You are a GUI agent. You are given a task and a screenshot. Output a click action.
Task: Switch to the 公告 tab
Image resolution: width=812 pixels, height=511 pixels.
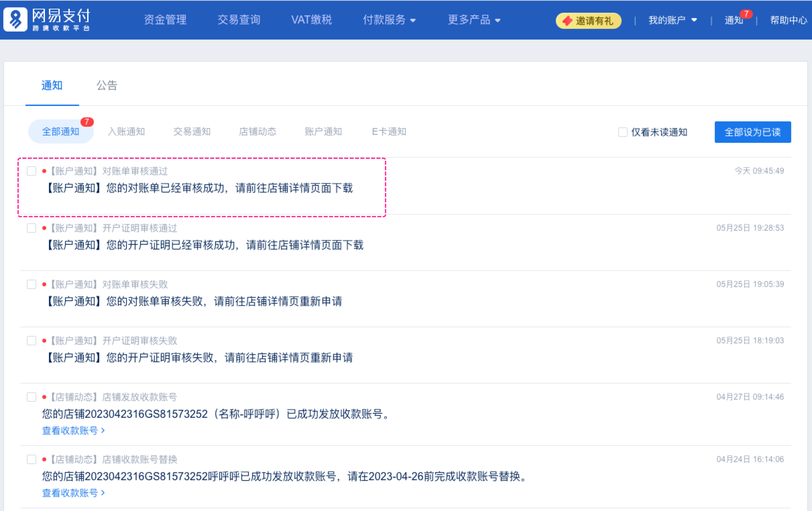click(107, 86)
